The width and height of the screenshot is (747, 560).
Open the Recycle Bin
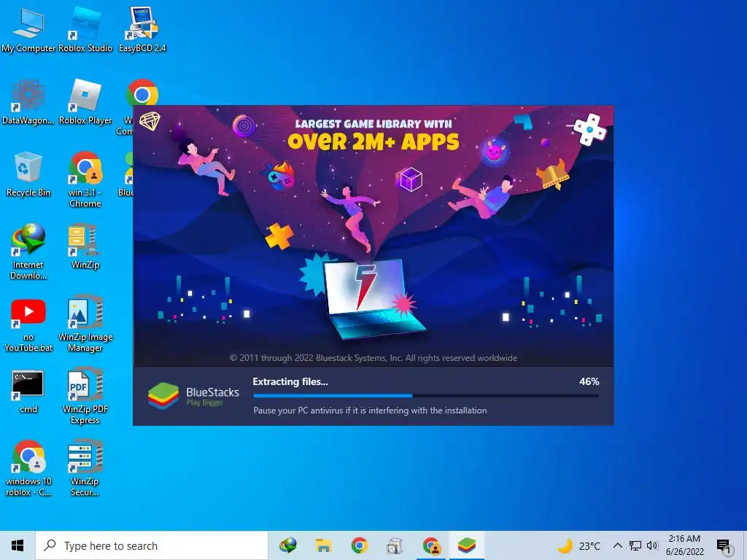point(28,174)
